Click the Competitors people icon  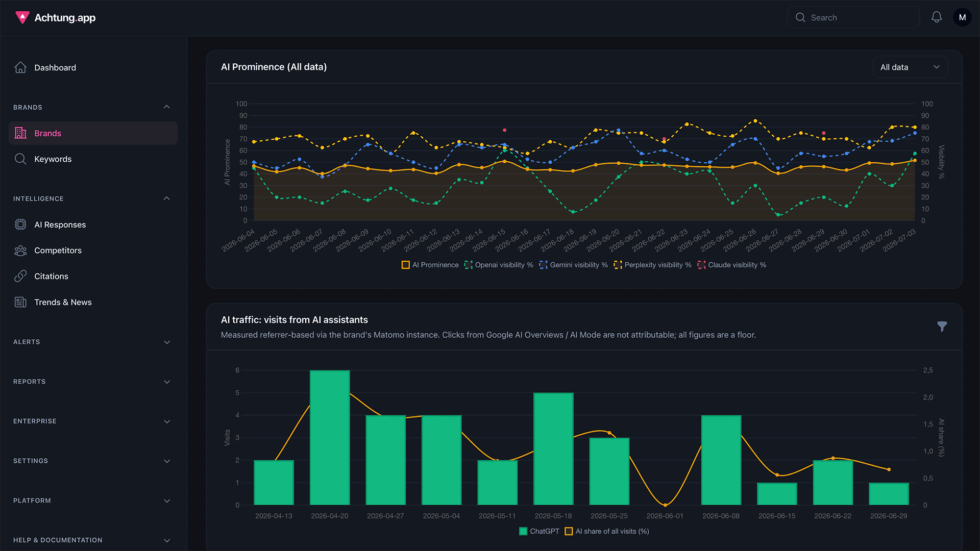(20, 251)
